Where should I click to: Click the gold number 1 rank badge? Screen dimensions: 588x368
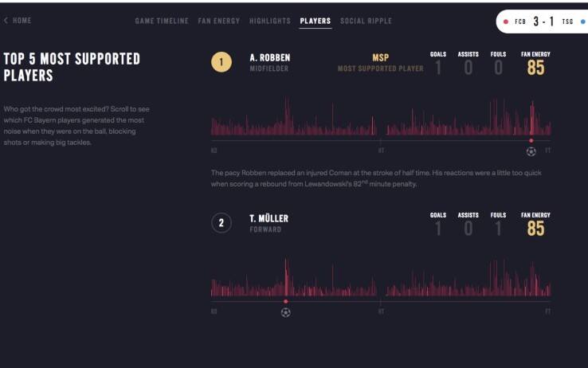[x=221, y=62]
